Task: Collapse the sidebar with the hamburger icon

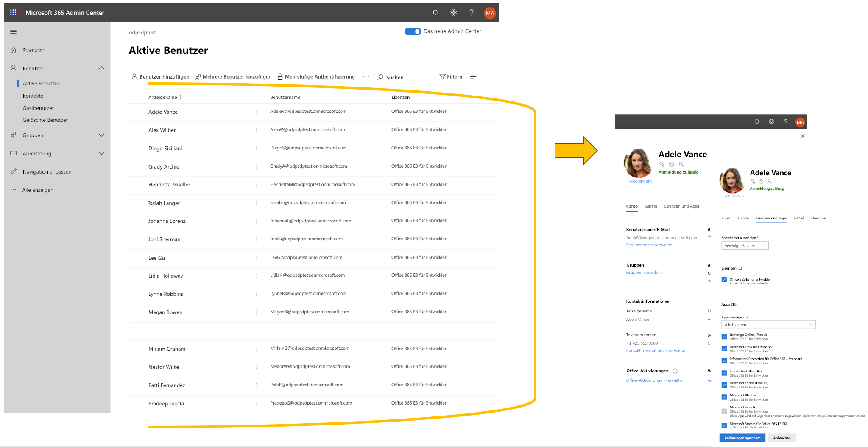Action: coord(13,31)
